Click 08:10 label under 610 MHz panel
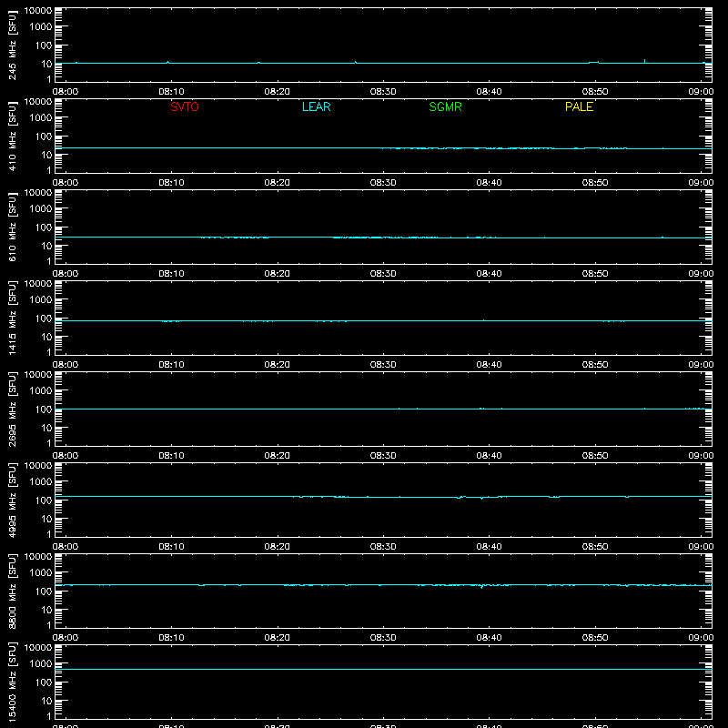Viewport: 728px width, 728px height. coord(171,274)
